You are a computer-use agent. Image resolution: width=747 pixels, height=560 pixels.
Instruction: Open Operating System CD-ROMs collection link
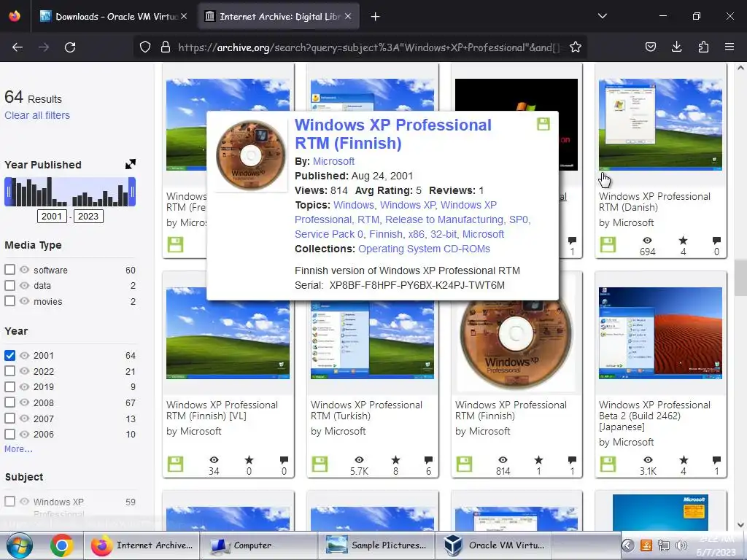(424, 249)
